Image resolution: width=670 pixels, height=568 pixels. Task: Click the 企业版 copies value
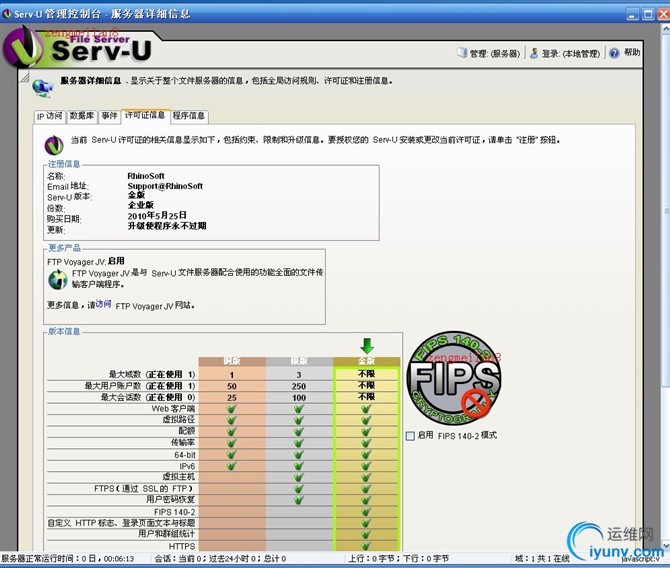141,205
